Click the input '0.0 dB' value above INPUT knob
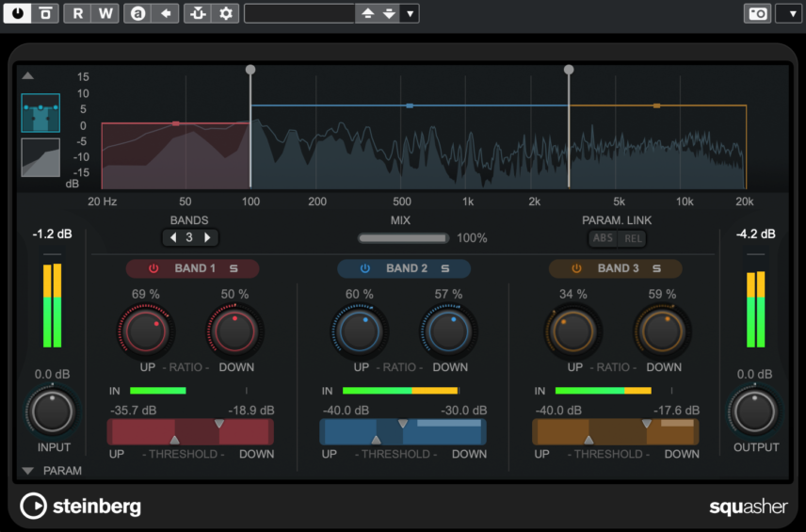This screenshot has height=532, width=806. (52, 374)
